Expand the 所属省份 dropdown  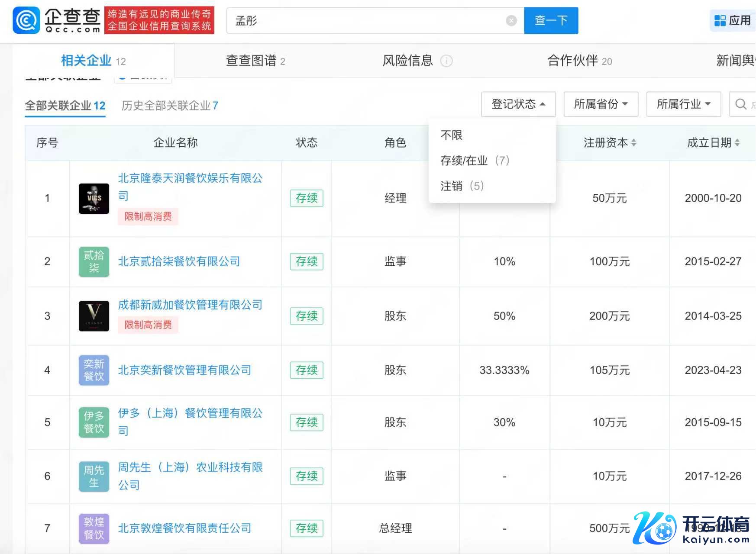(601, 104)
